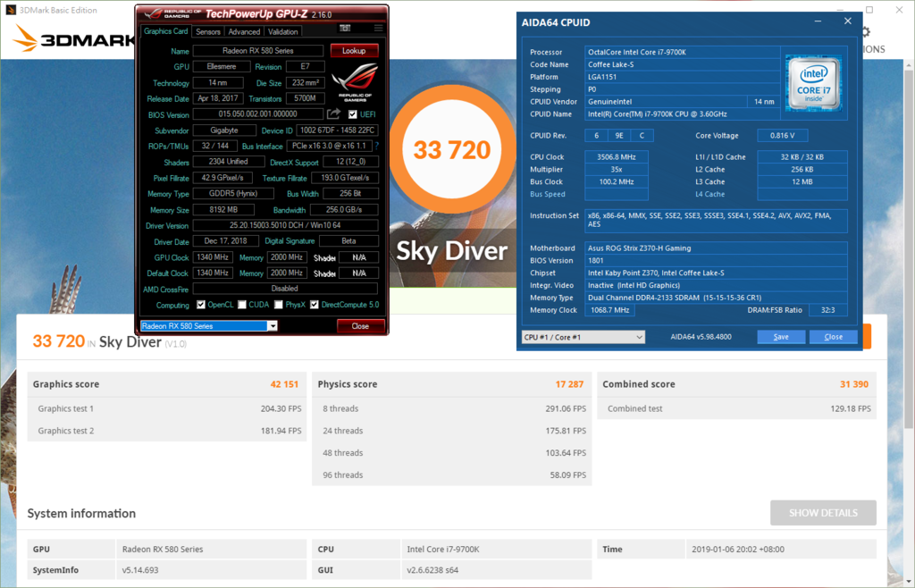This screenshot has width=915, height=588.
Task: Toggle the CUDA checkbox
Action: tap(242, 305)
